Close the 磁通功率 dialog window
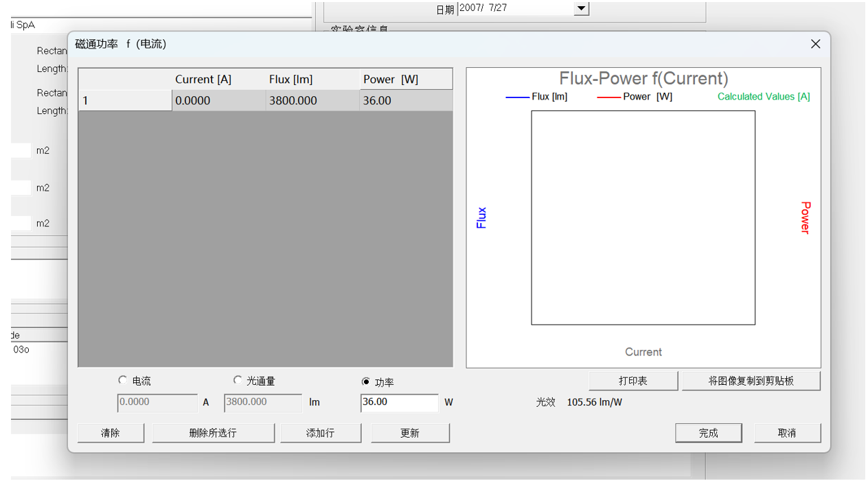 [815, 44]
